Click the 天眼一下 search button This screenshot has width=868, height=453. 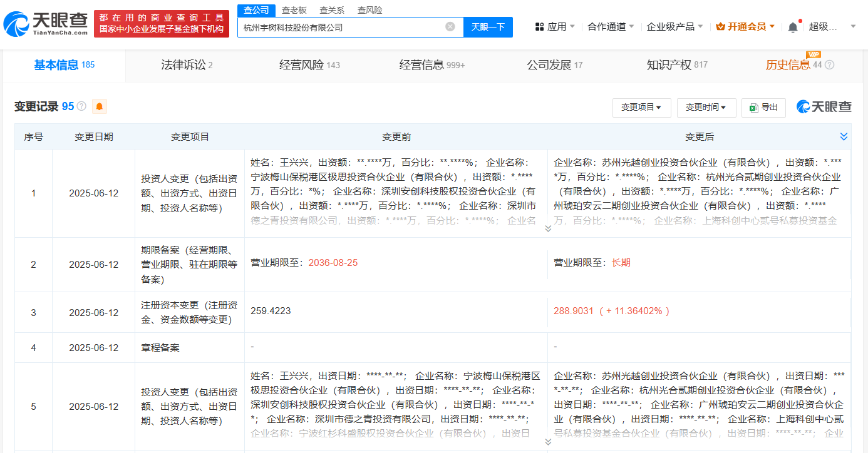coord(488,27)
